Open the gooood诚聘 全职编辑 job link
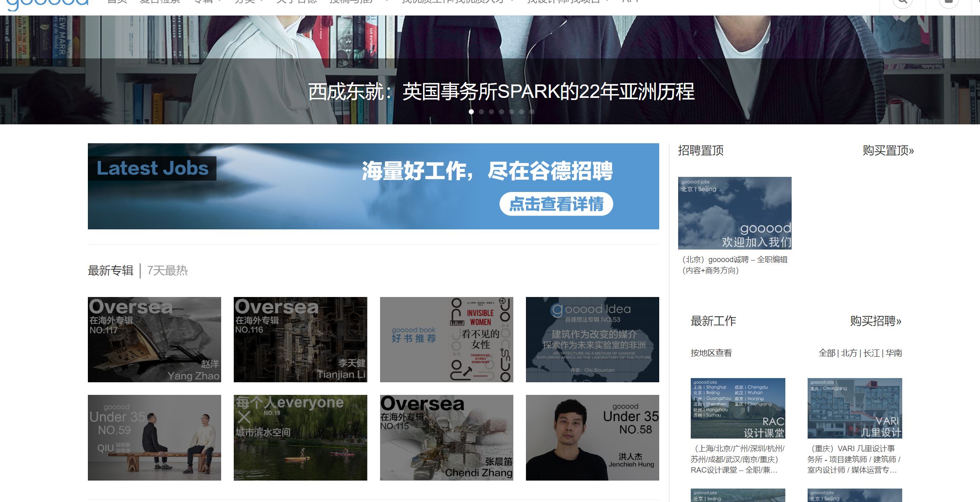 pyautogui.click(x=735, y=265)
